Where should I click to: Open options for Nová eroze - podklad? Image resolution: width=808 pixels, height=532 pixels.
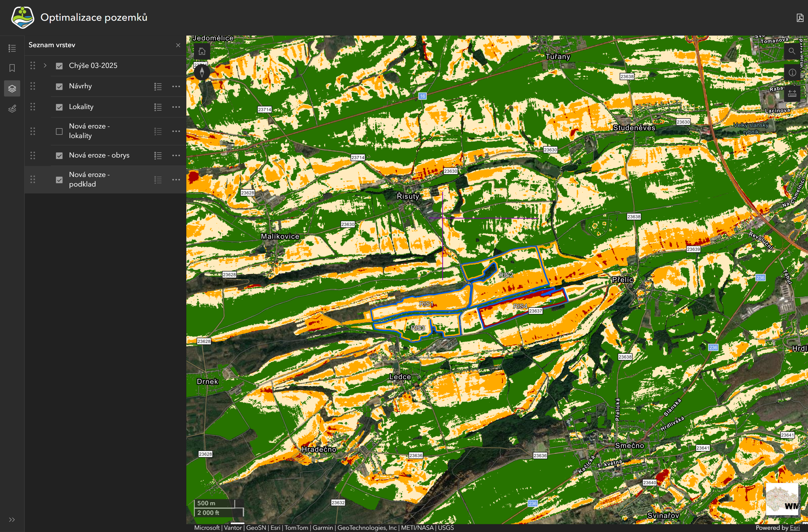(x=176, y=180)
